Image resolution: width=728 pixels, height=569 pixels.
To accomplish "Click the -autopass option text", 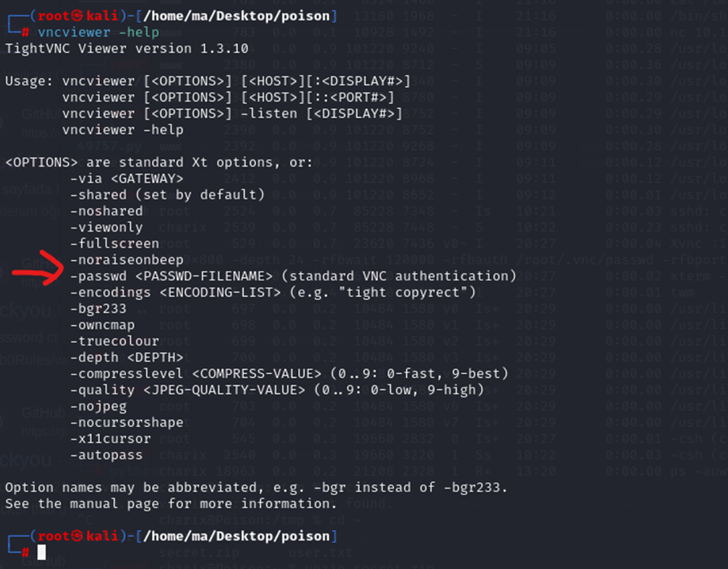I will [x=106, y=455].
